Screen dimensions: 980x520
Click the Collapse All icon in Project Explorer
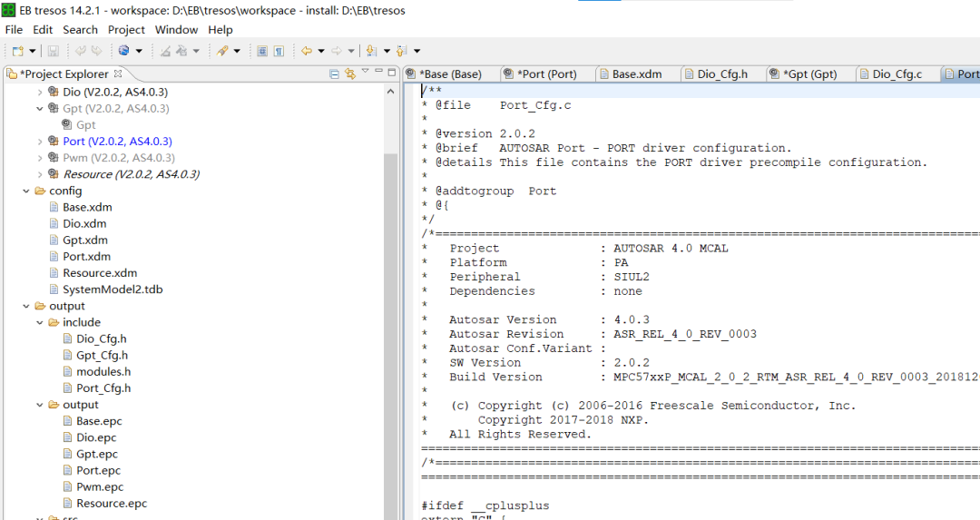(335, 74)
